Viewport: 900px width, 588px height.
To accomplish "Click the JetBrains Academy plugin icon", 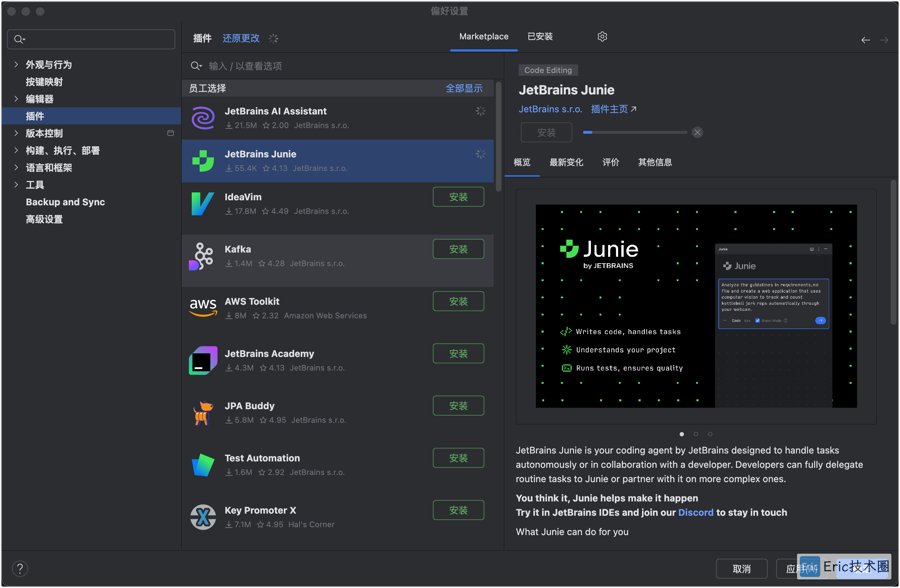I will 203,361.
